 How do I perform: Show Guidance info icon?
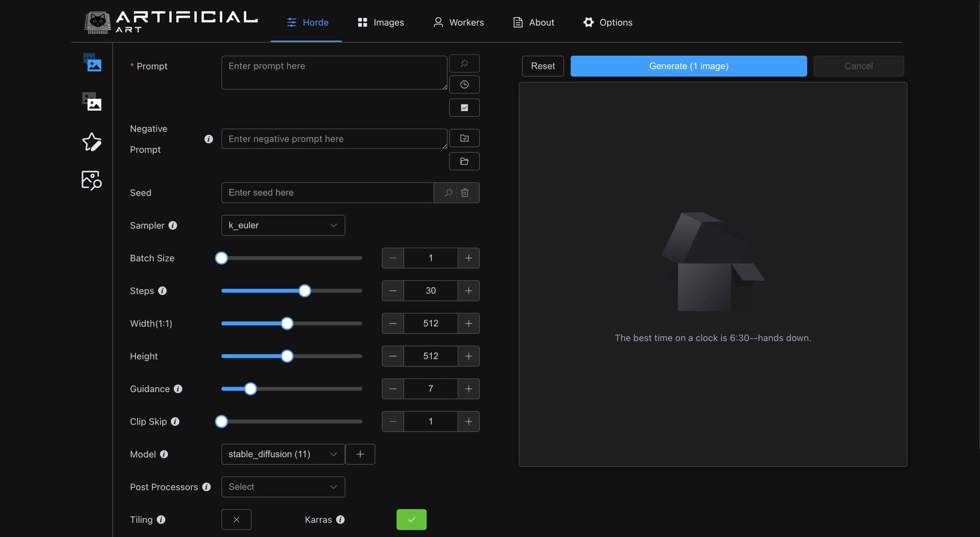(x=178, y=389)
